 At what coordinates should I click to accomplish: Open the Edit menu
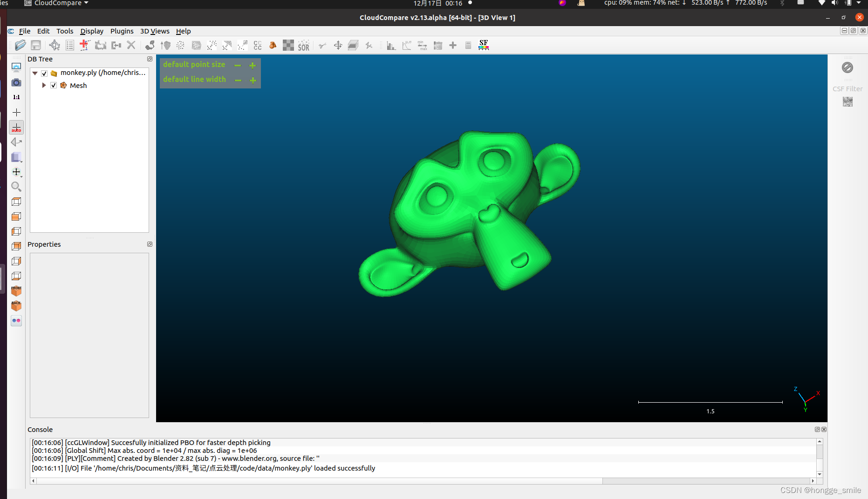coord(43,31)
